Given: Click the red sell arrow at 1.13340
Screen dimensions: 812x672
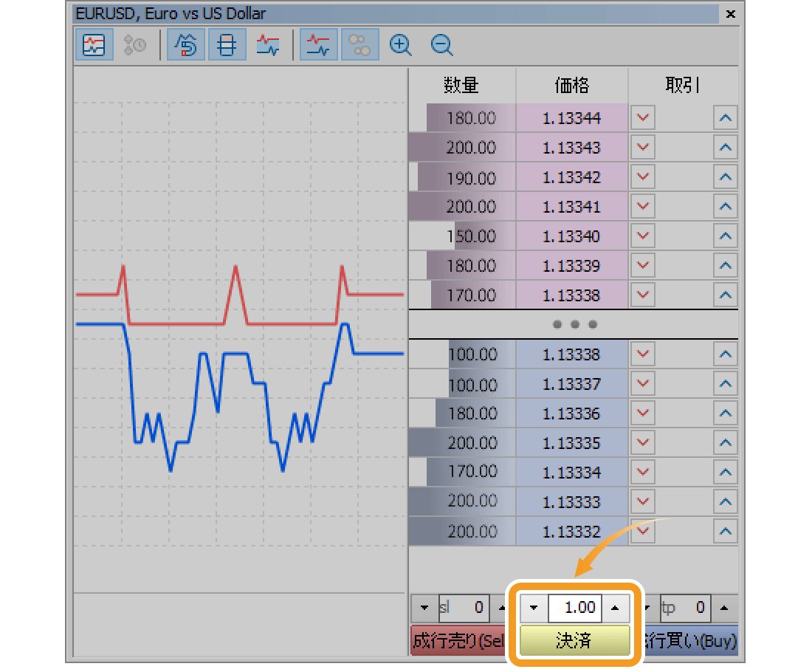Looking at the screenshot, I should point(643,236).
